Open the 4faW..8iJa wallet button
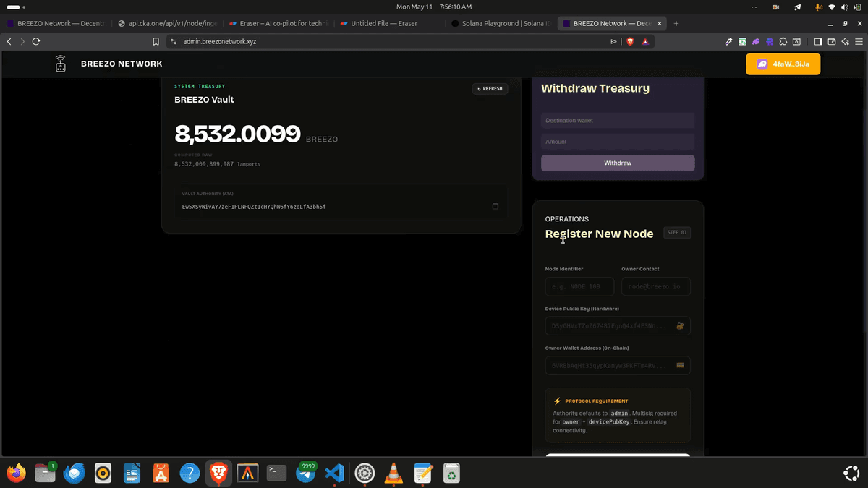The height and width of the screenshot is (488, 868). coord(784,64)
